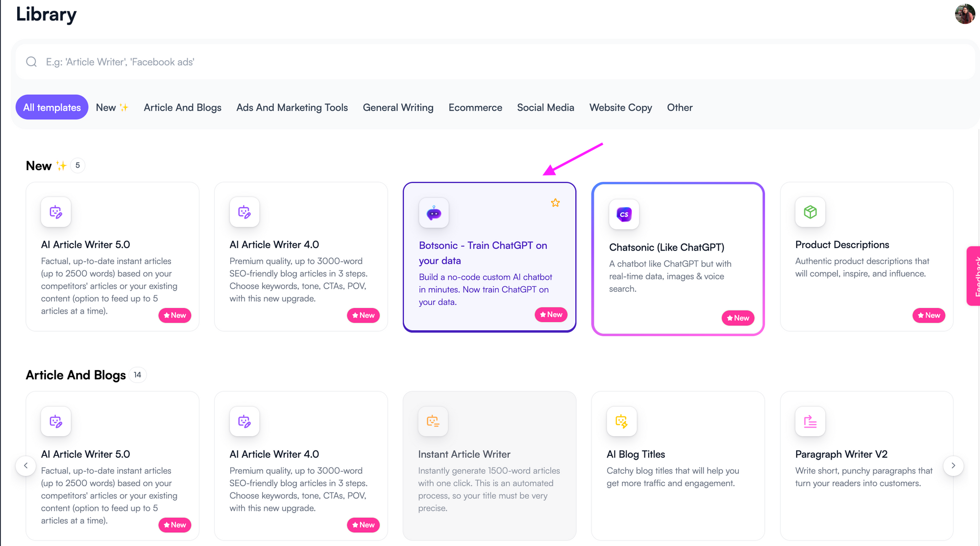The image size is (980, 546).
Task: Select the Article And Blogs tab
Action: [181, 107]
